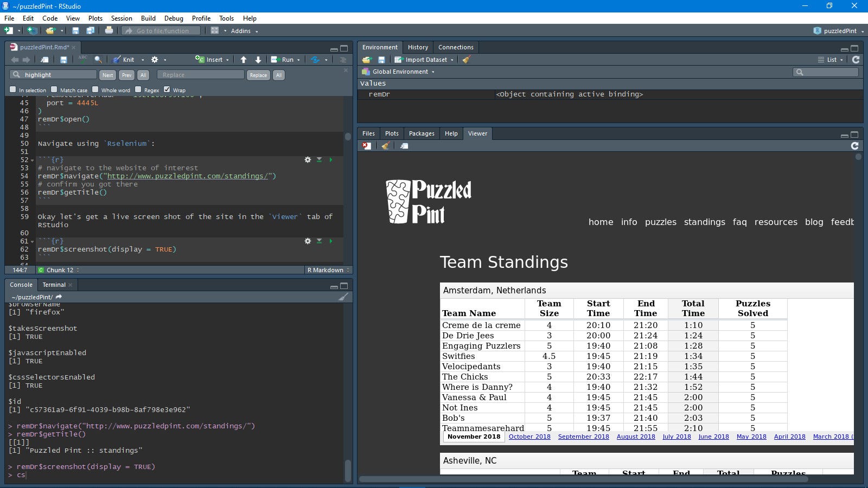Screen dimensions: 868x488
Task: Open the Addins dropdown
Action: 244,31
